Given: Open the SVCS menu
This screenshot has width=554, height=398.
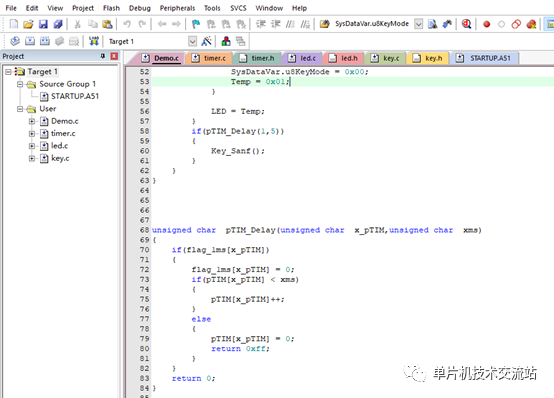Looking at the screenshot, I should click(238, 8).
